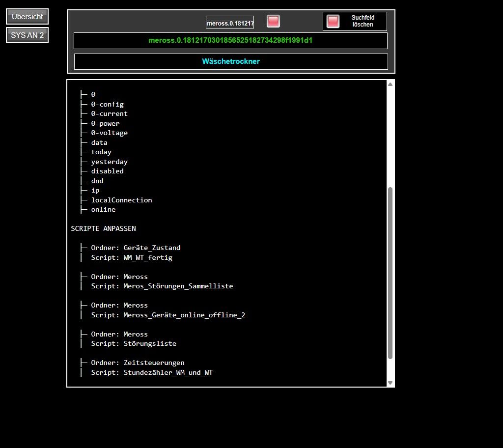Select the 'online' tree entry
The image size is (503, 448).
103,210
